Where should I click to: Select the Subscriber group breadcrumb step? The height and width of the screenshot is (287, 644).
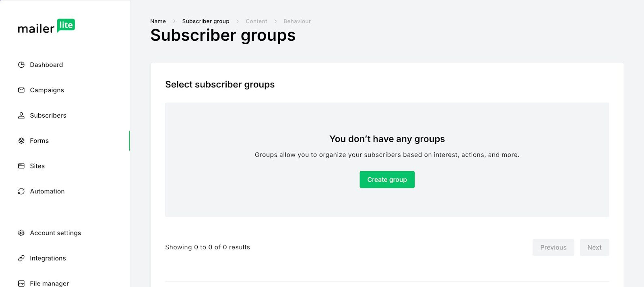pos(206,21)
